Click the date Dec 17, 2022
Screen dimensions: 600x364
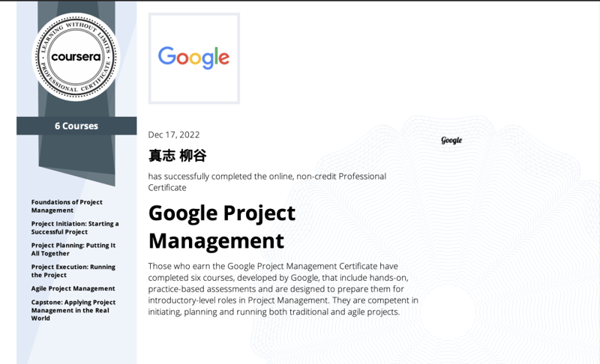click(x=174, y=135)
